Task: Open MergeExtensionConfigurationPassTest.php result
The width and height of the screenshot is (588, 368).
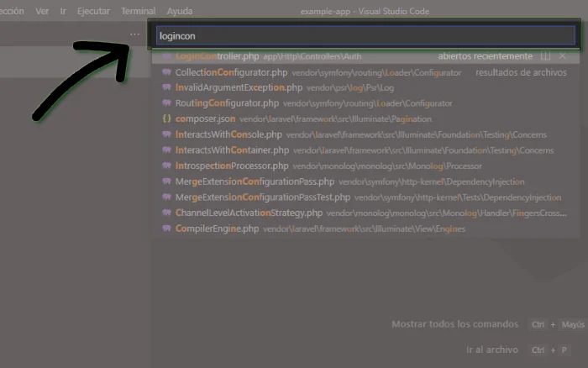Action: [x=365, y=197]
